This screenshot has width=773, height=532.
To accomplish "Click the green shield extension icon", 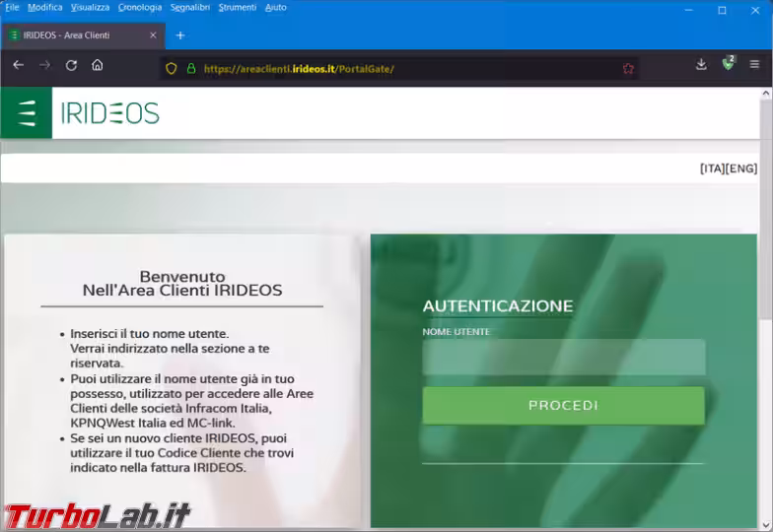I will [x=728, y=63].
